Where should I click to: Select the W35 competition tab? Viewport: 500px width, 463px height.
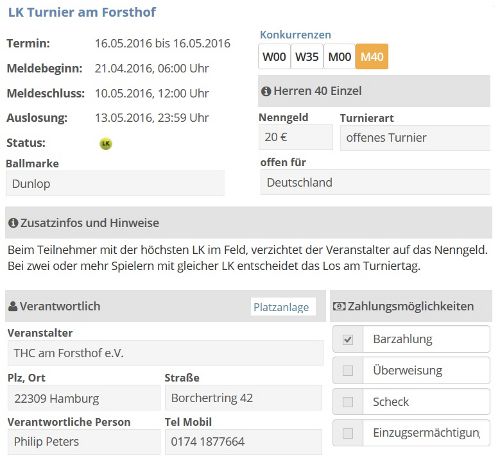coord(307,56)
